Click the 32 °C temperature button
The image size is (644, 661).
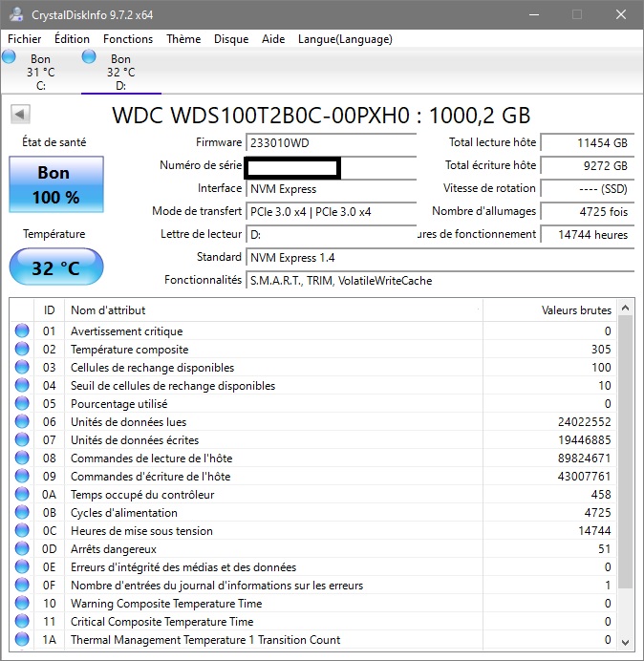pos(55,267)
